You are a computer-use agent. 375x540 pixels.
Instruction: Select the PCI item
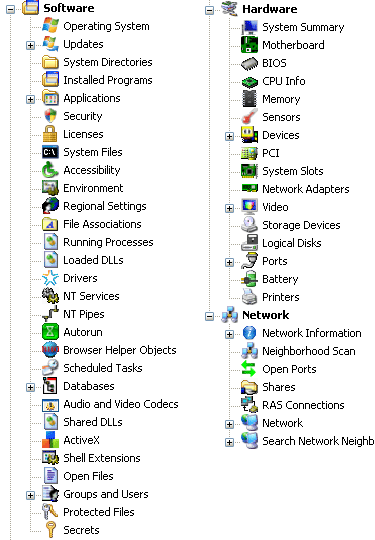pyautogui.click(x=271, y=153)
